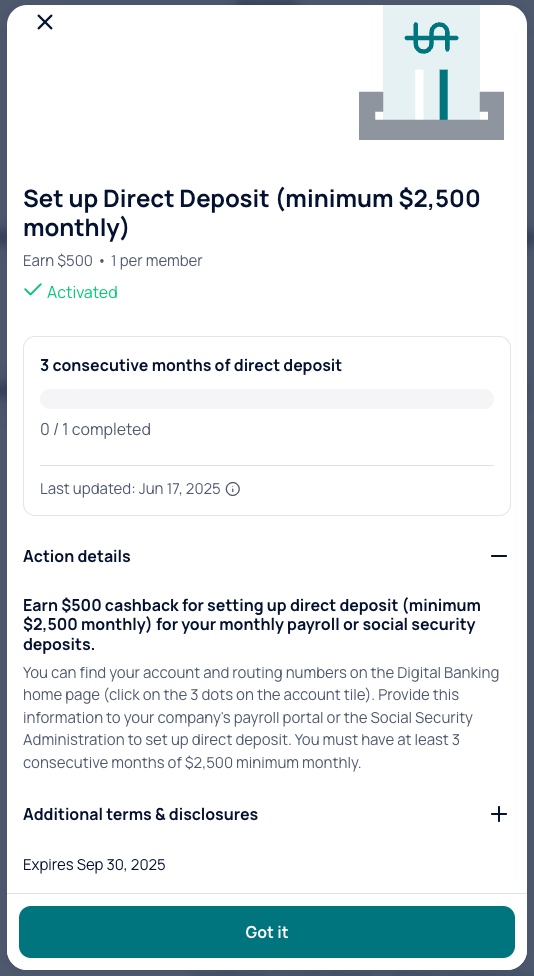Click the Set up Direct Deposit title
This screenshot has height=976, width=534.
[x=251, y=214]
